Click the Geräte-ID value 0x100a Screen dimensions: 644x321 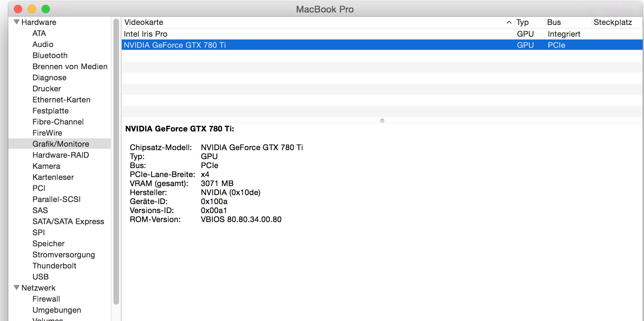tap(214, 201)
